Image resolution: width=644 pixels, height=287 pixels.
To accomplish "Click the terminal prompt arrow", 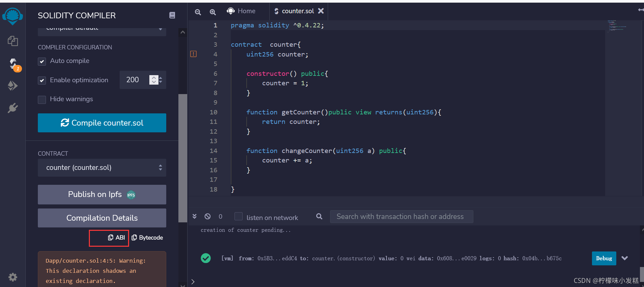I will click(193, 282).
